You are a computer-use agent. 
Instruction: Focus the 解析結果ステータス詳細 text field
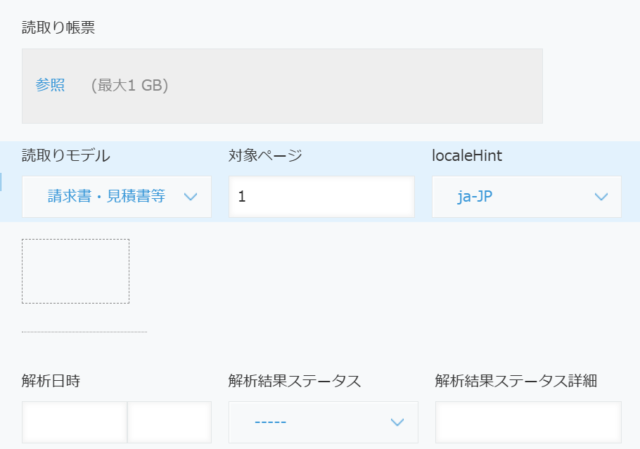(x=529, y=422)
